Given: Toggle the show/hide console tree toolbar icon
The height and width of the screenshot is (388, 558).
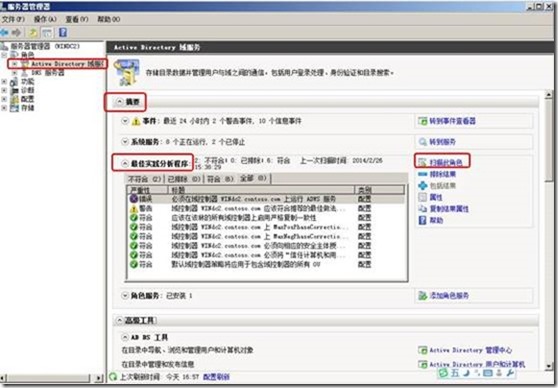Looking at the screenshot, I should (x=47, y=33).
